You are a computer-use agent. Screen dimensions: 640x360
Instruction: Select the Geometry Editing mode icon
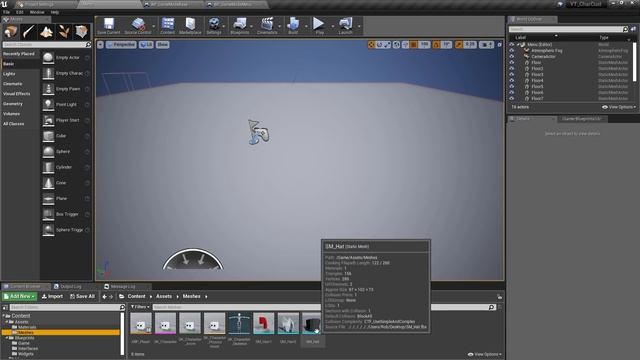(x=81, y=31)
